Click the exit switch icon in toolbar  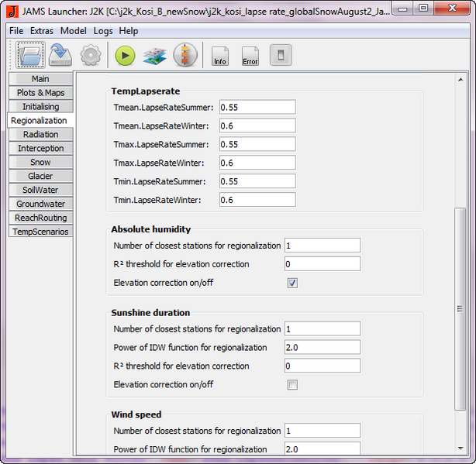[281, 56]
